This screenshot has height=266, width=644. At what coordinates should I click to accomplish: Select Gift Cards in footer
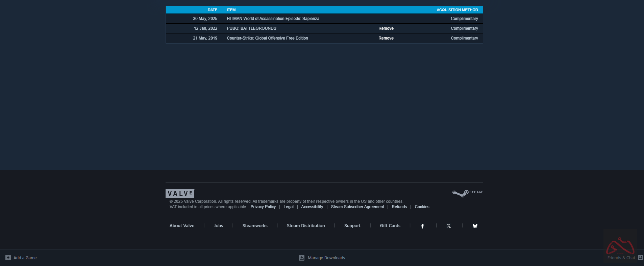[390, 226]
